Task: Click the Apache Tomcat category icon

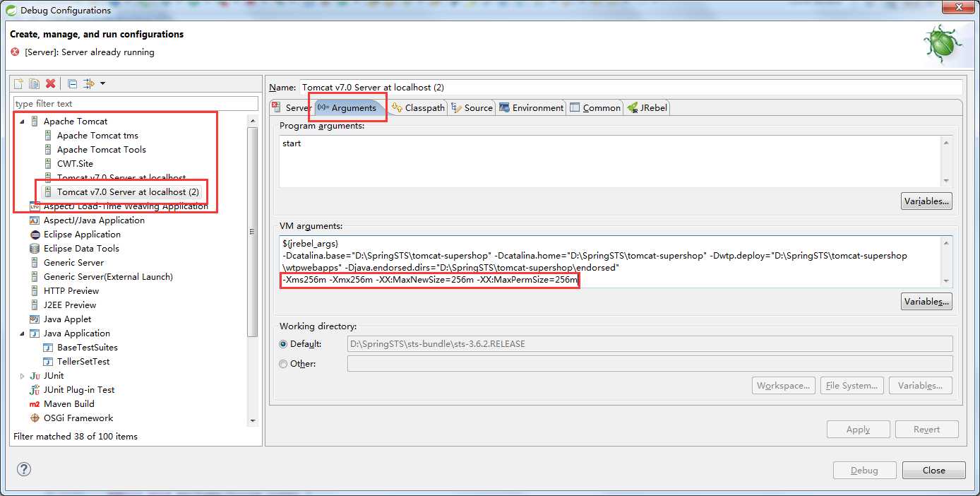Action: pos(35,121)
